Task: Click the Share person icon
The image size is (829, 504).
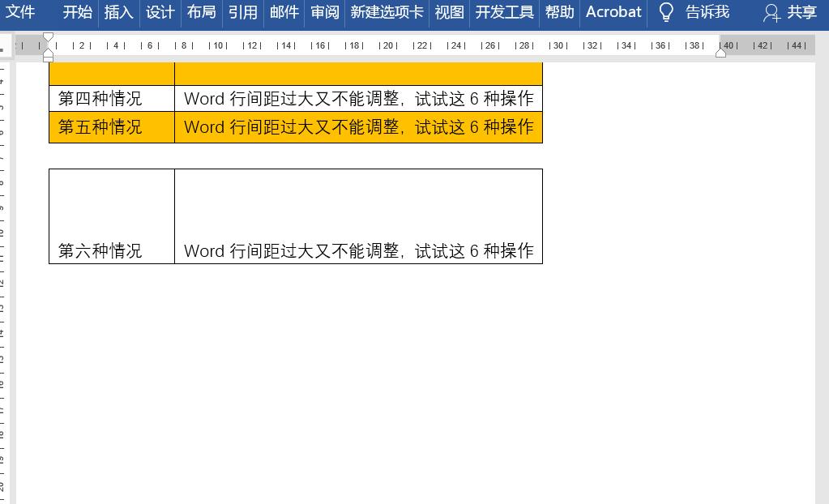Action: coord(770,14)
